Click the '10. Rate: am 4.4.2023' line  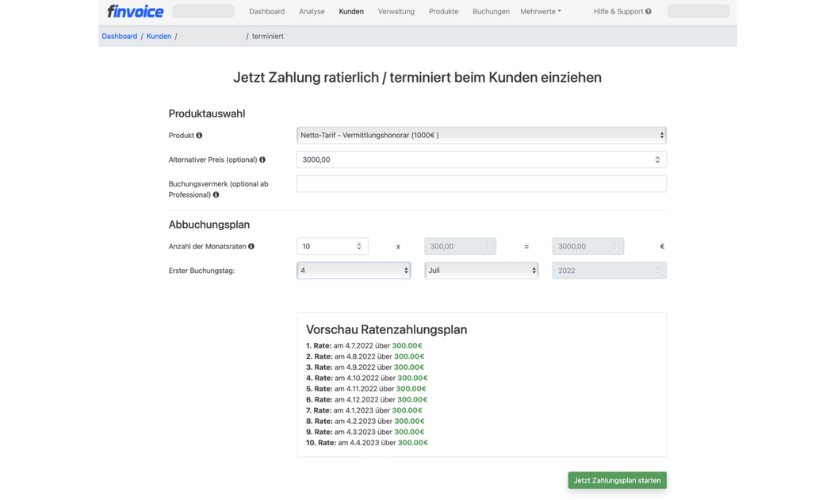[x=367, y=442]
